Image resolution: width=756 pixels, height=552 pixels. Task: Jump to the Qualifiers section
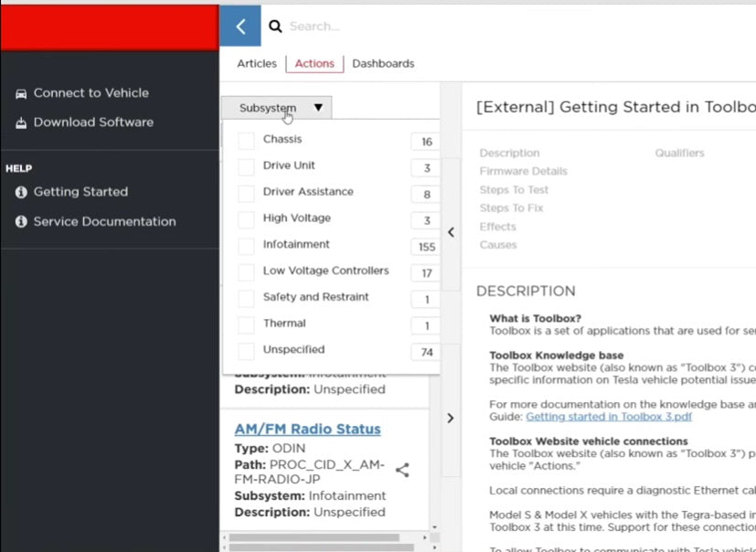pos(679,154)
